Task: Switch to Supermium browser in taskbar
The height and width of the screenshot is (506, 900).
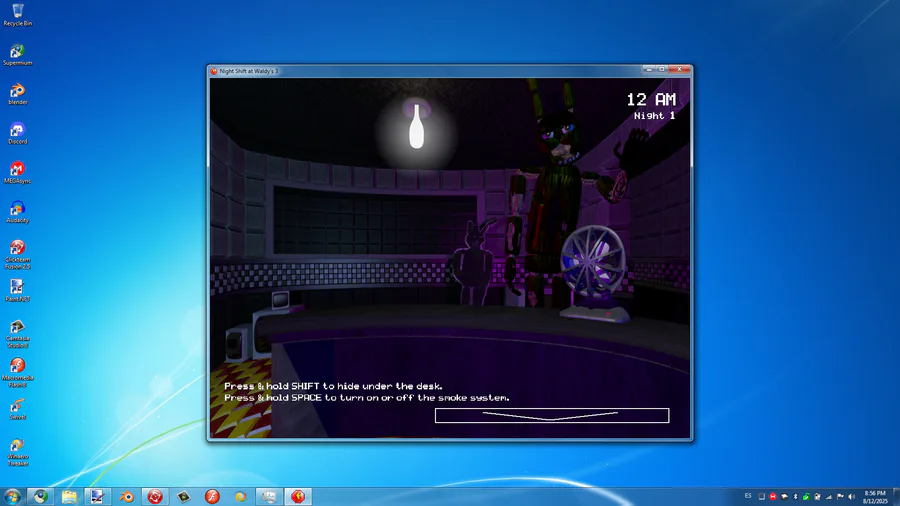Action: pos(40,496)
